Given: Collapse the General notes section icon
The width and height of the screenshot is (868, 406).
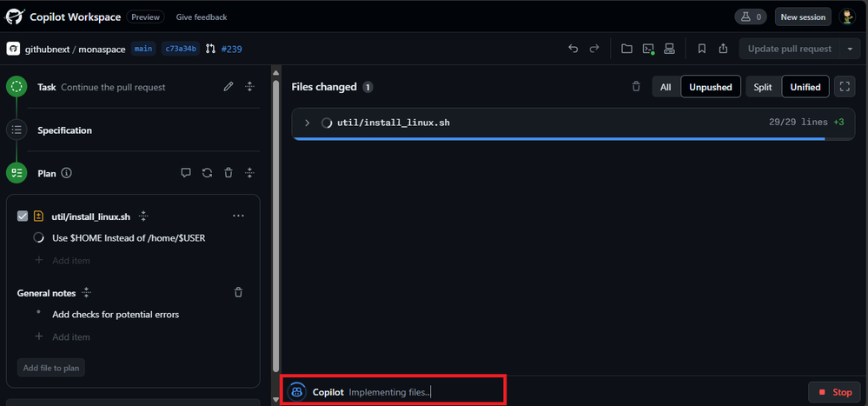Looking at the screenshot, I should [x=86, y=292].
